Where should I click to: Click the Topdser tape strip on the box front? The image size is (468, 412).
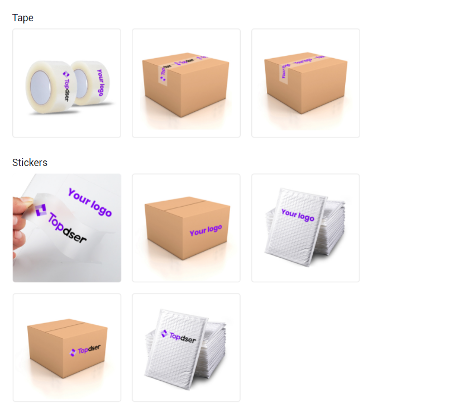[x=163, y=75]
